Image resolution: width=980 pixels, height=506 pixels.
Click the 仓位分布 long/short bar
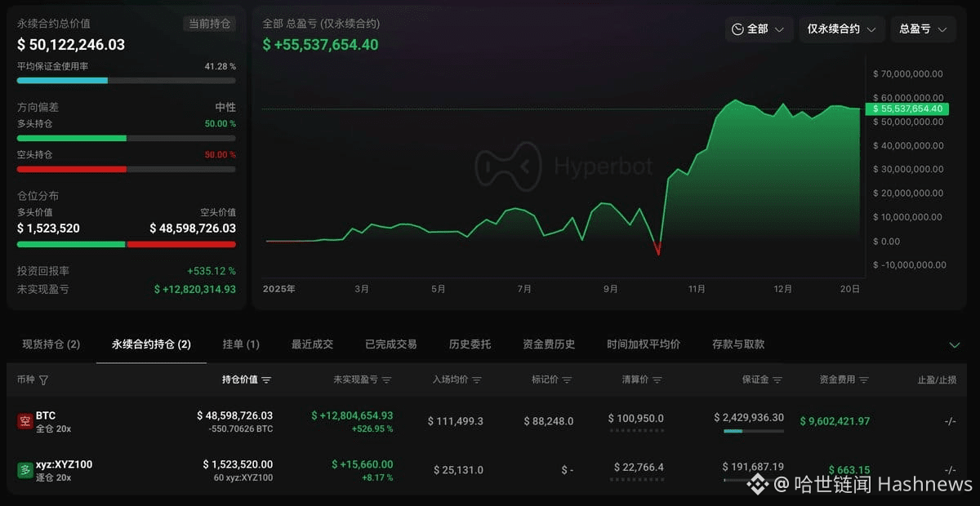[127, 244]
